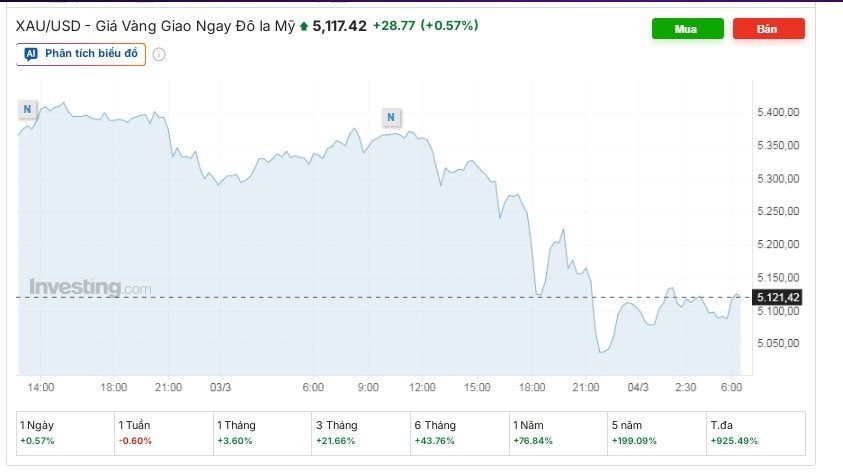843x472 pixels.
Task: Select the 1 Tháng timeframe tab
Action: point(262,432)
